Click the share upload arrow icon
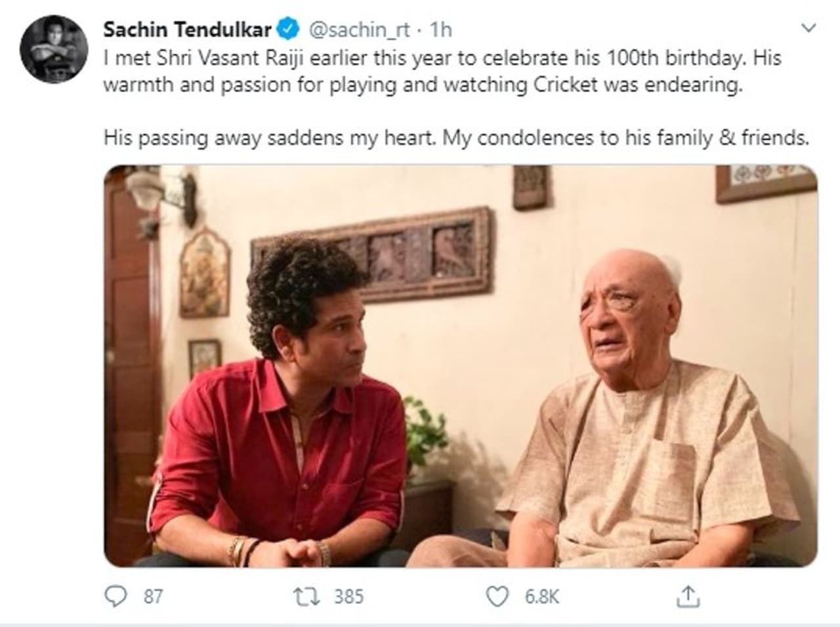Image resolution: width=840 pixels, height=627 pixels. tap(687, 596)
